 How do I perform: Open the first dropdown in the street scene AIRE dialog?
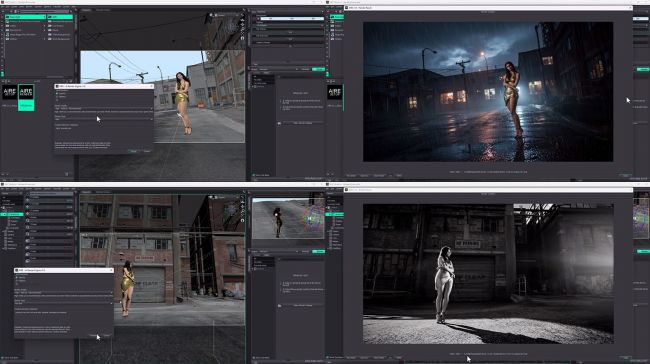(104, 109)
